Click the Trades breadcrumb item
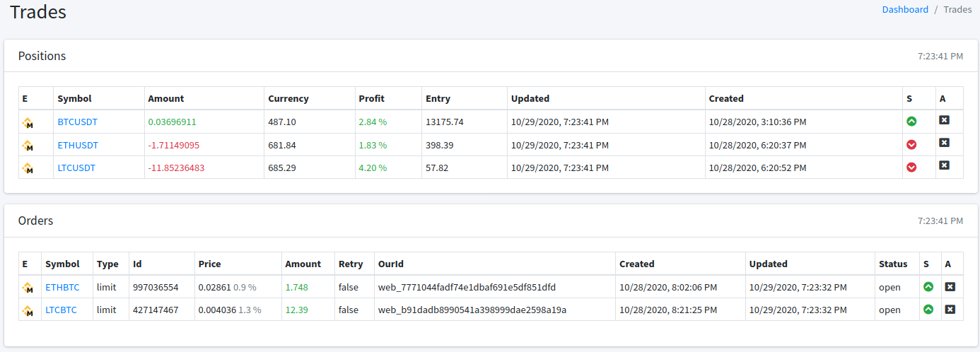Viewport: 980px width, 352px height. [x=957, y=10]
